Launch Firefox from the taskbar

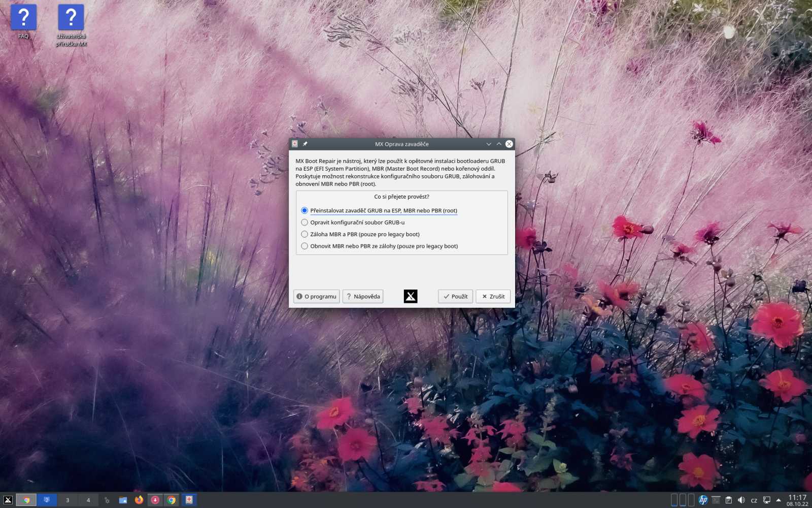click(x=139, y=500)
